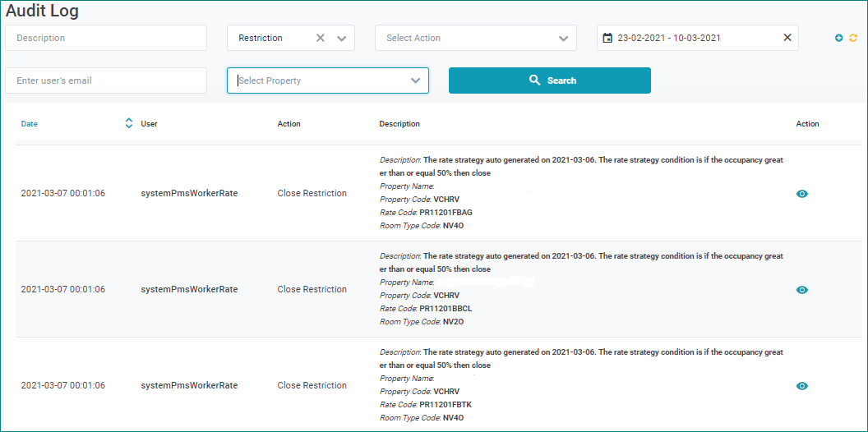Open the Select Property dropdown
This screenshot has height=432, width=868.
pos(327,80)
